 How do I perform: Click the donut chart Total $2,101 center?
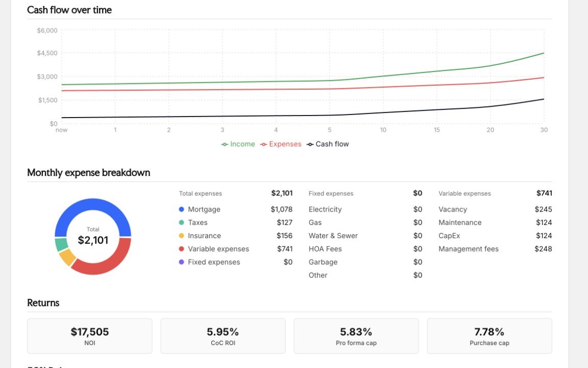93,237
